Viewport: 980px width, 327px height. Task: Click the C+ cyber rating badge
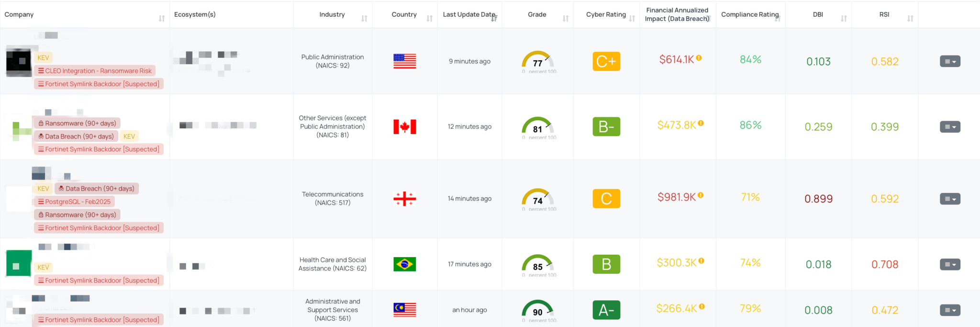606,61
